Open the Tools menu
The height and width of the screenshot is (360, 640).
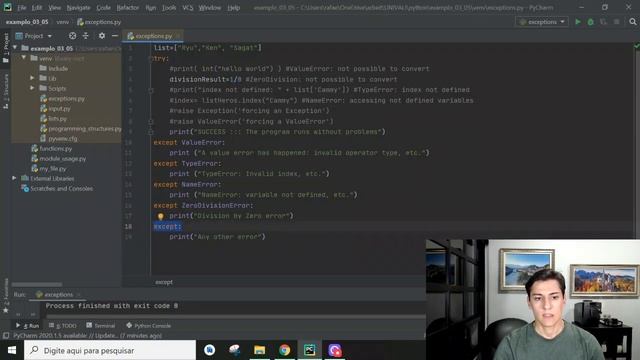point(169,8)
